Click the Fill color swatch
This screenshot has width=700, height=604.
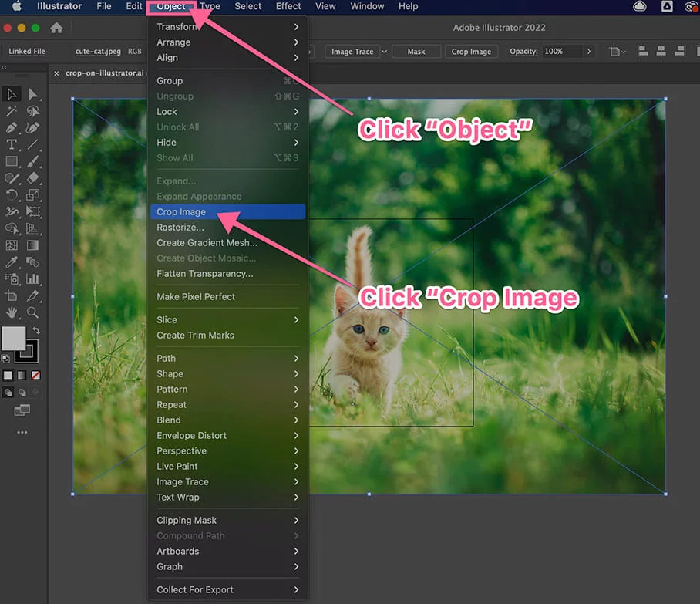[13, 338]
